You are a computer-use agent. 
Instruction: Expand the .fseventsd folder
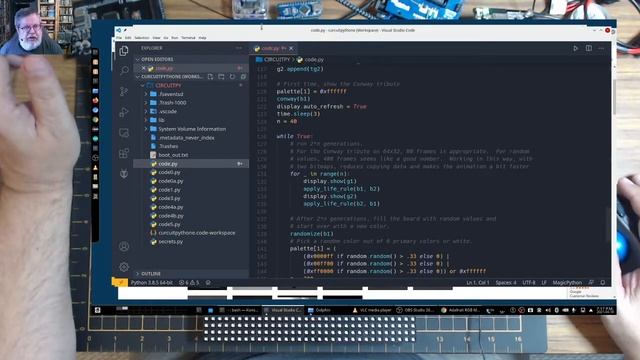click(191, 94)
